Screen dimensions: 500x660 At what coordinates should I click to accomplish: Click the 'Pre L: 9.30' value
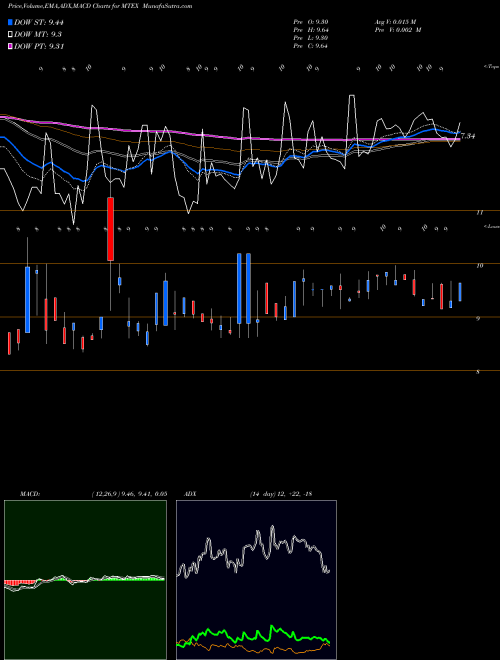(311, 38)
